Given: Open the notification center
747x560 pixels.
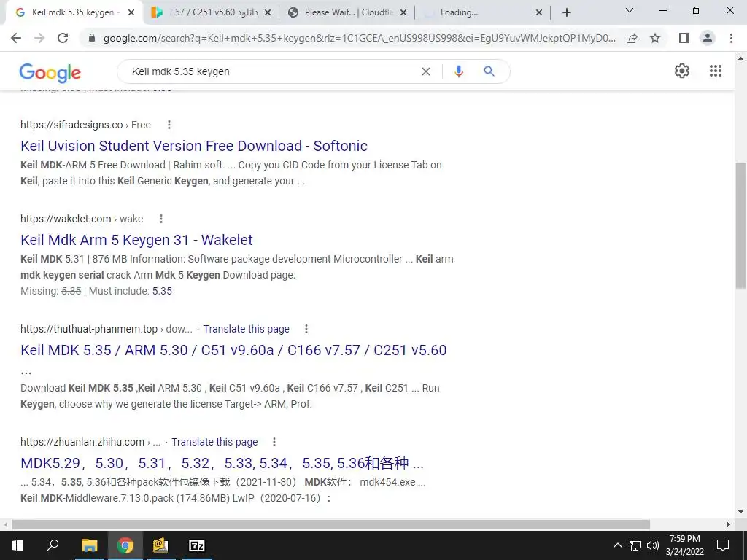Looking at the screenshot, I should 723,545.
